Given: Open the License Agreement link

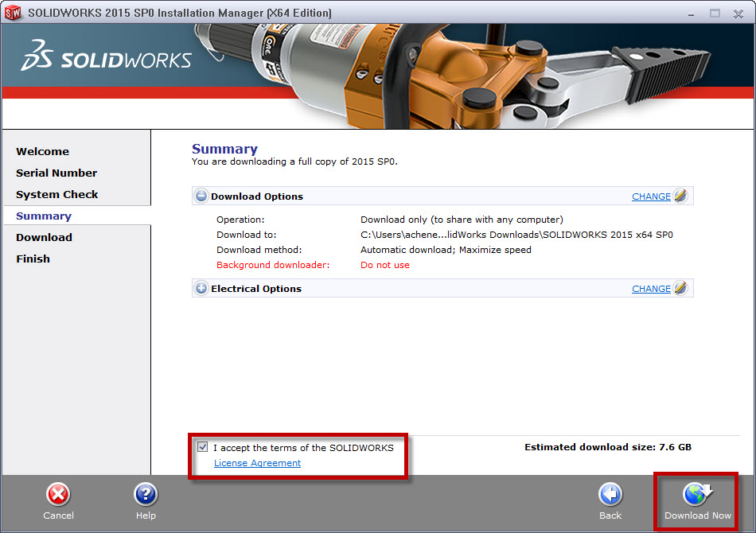Looking at the screenshot, I should [258, 463].
